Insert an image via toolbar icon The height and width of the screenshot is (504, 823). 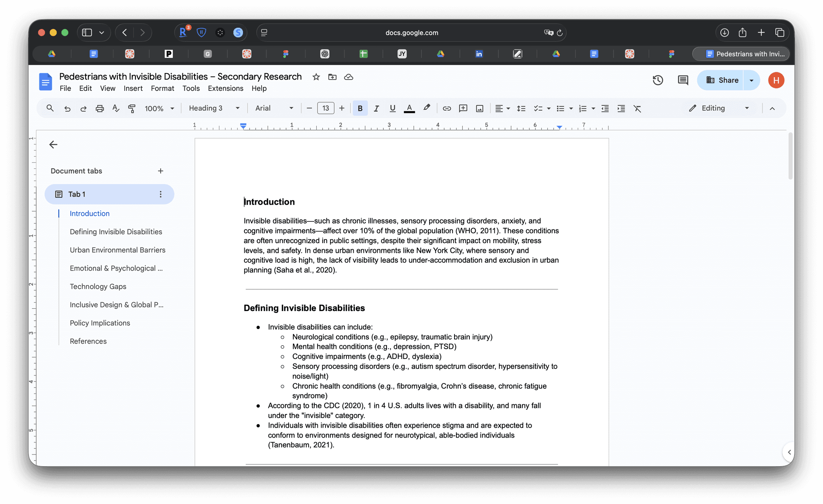[x=479, y=108]
